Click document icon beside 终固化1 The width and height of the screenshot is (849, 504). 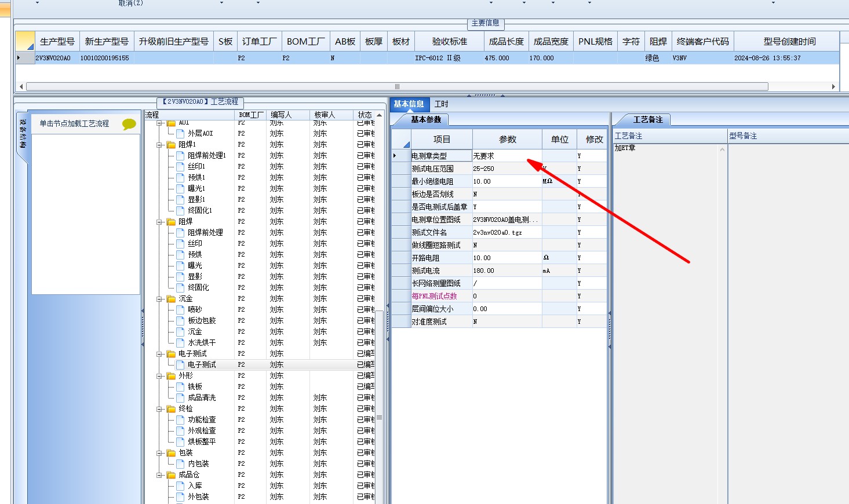pyautogui.click(x=180, y=210)
